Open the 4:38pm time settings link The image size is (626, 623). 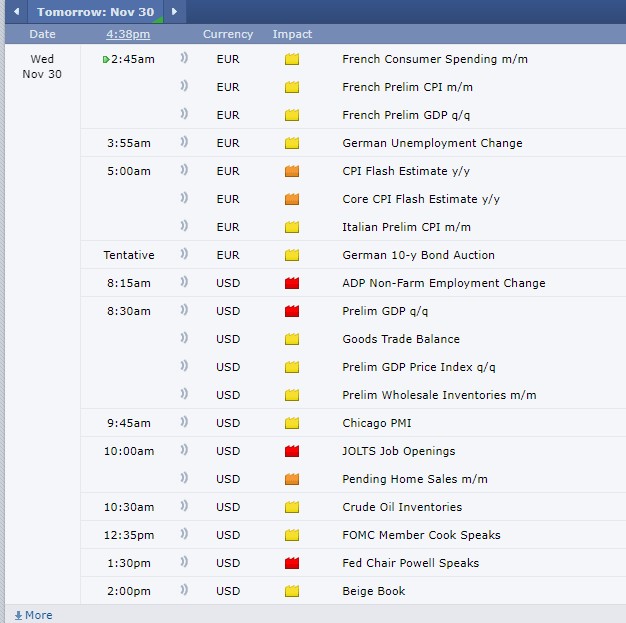coord(128,34)
